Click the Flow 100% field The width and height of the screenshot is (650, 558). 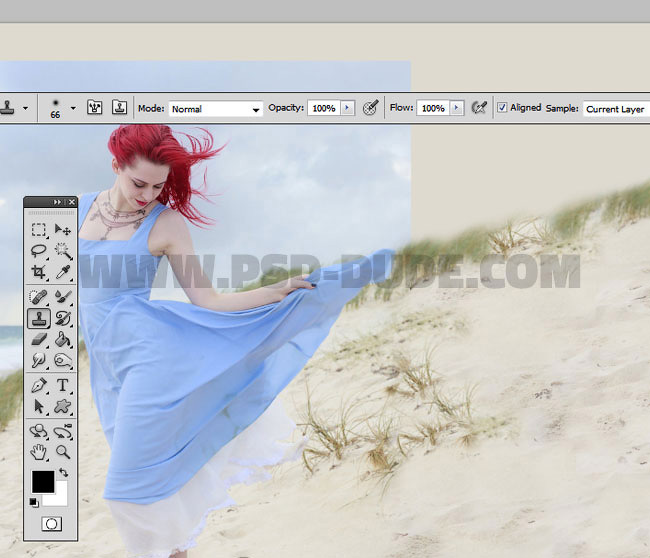click(x=433, y=108)
